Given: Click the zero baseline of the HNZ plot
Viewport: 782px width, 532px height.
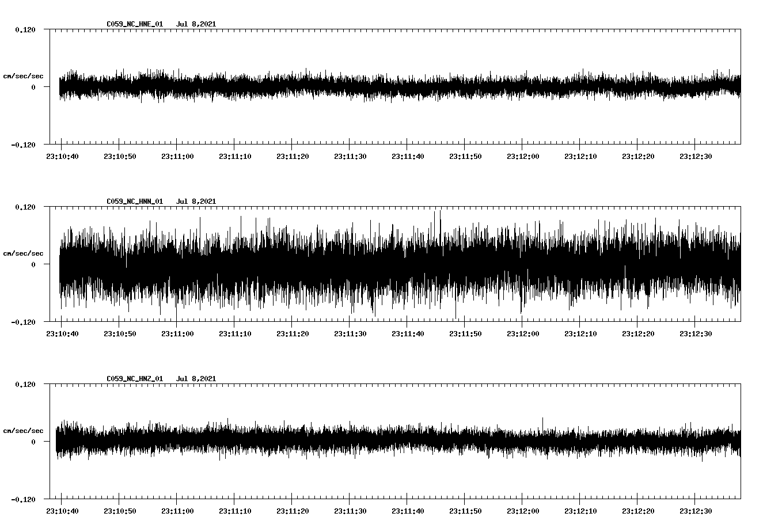Looking at the screenshot, I should click(397, 442).
